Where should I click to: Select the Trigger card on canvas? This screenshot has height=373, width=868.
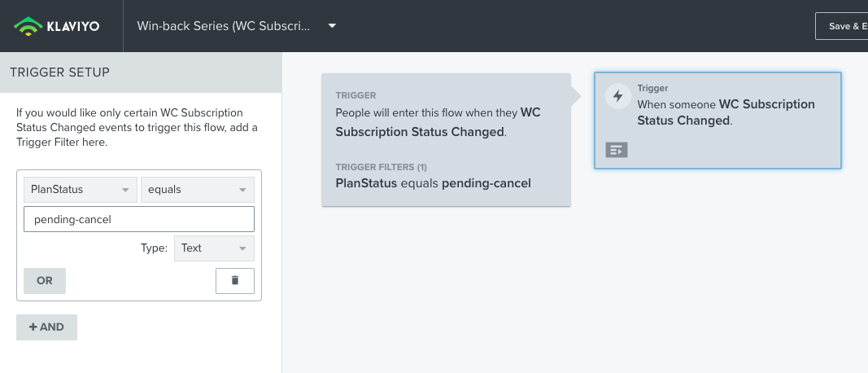coord(718,121)
